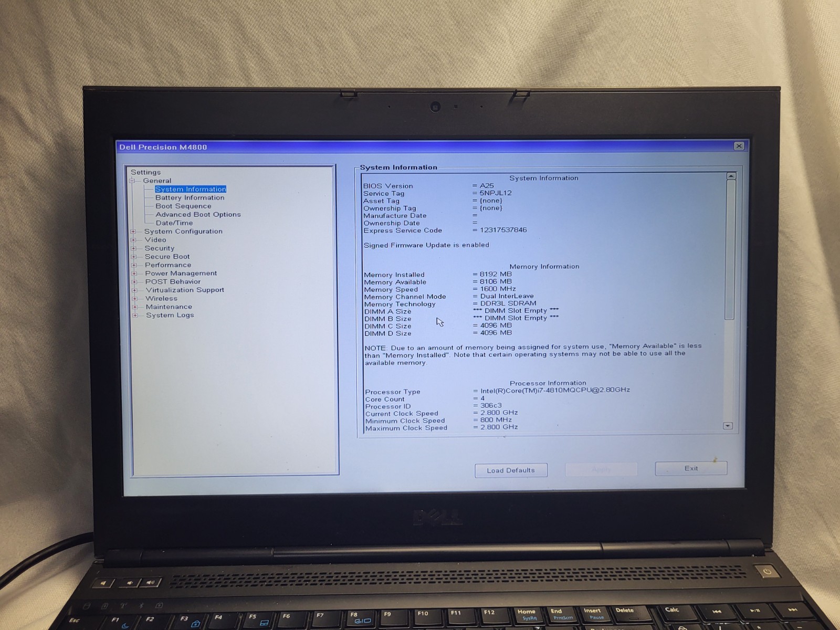The width and height of the screenshot is (840, 630).
Task: Select the System Configuration category label
Action: [x=183, y=231]
